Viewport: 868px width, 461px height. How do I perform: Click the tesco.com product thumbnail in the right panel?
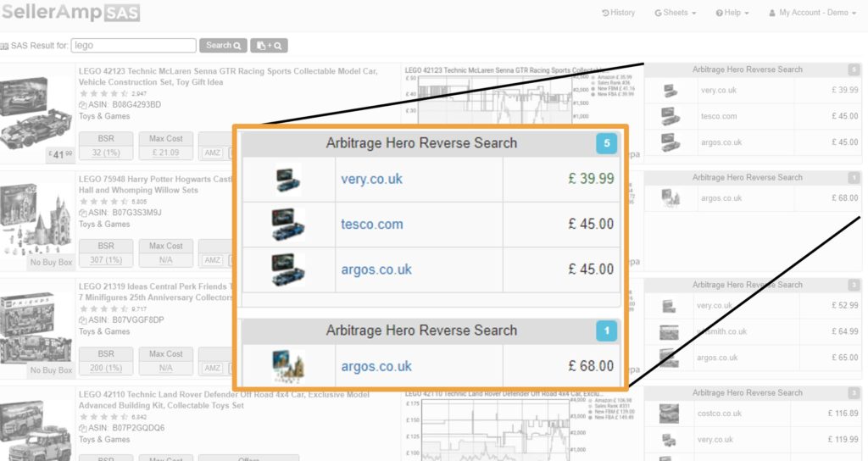670,116
